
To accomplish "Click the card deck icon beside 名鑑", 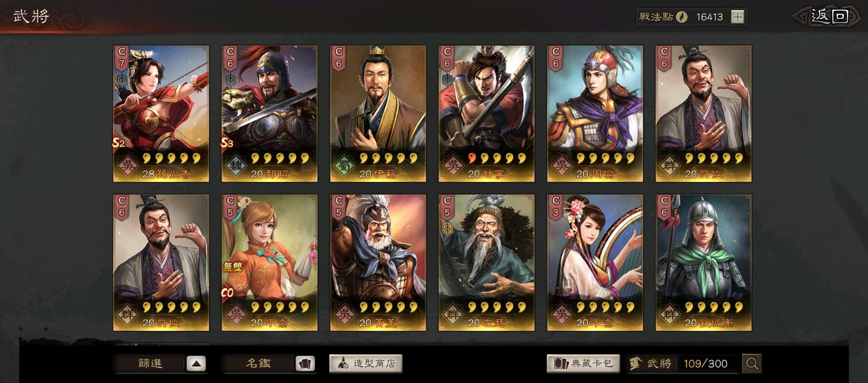I will [305, 363].
